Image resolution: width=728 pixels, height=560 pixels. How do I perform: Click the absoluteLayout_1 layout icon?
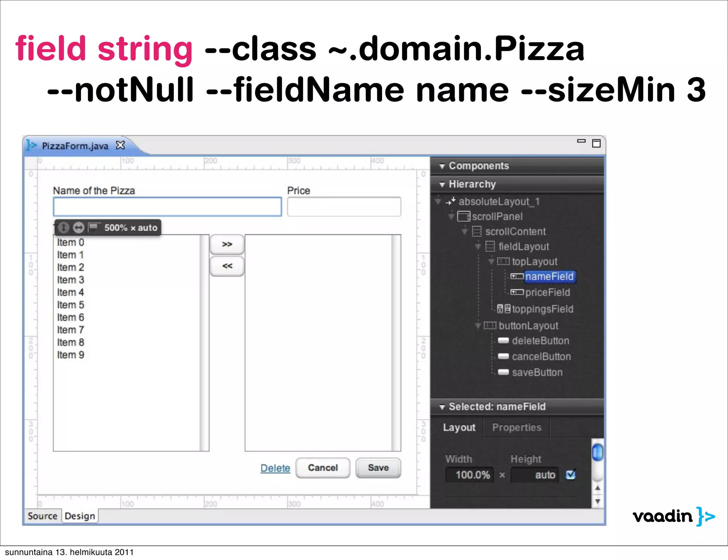pyautogui.click(x=450, y=201)
